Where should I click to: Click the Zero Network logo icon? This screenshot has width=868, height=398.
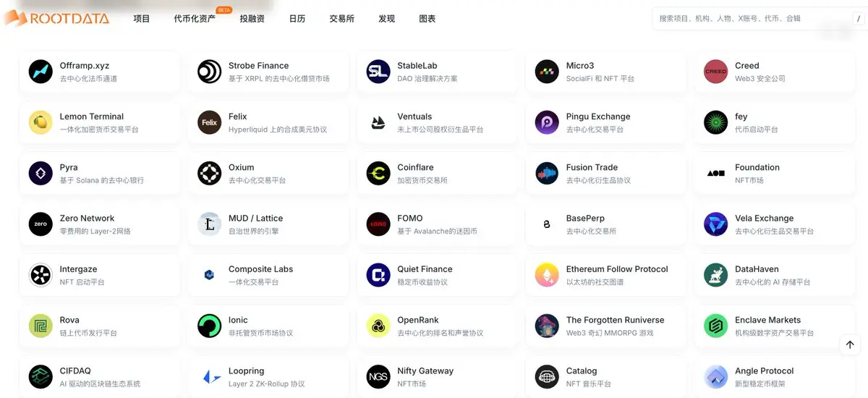(41, 224)
